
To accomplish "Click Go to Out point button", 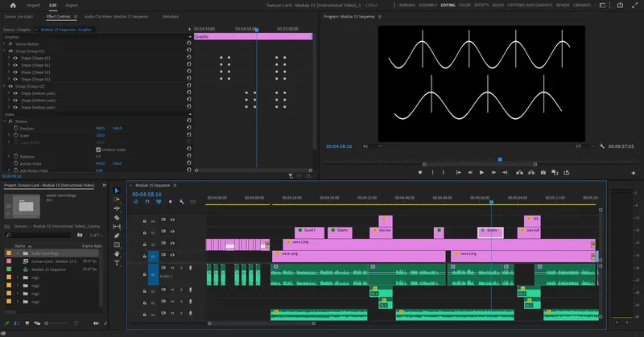I will 505,173.
